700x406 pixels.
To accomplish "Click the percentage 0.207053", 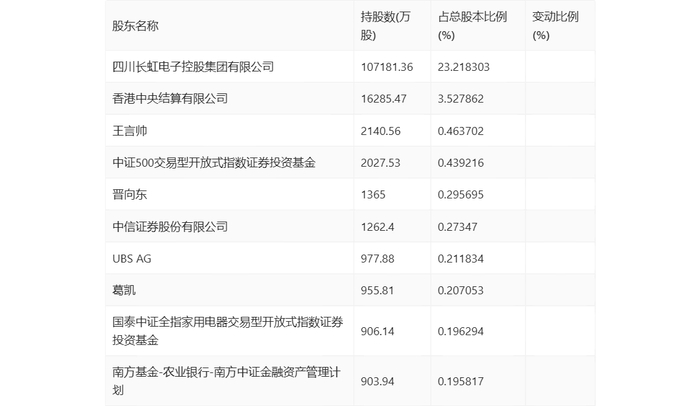I will [x=461, y=290].
